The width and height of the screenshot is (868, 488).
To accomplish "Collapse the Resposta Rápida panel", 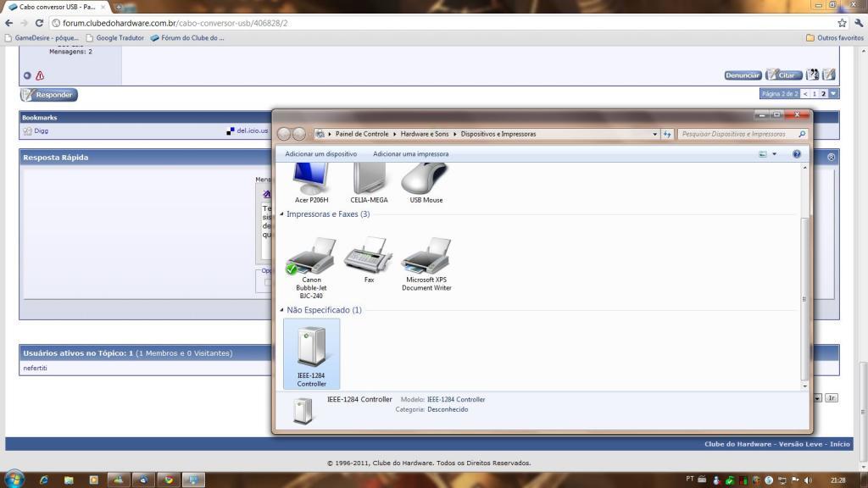I will (831, 157).
